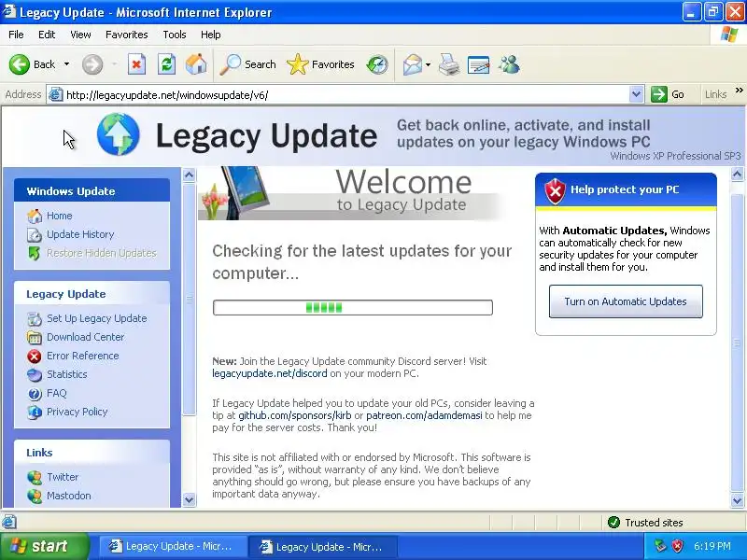Click the green Back arrow button
Image resolution: width=747 pixels, height=560 pixels.
point(20,64)
